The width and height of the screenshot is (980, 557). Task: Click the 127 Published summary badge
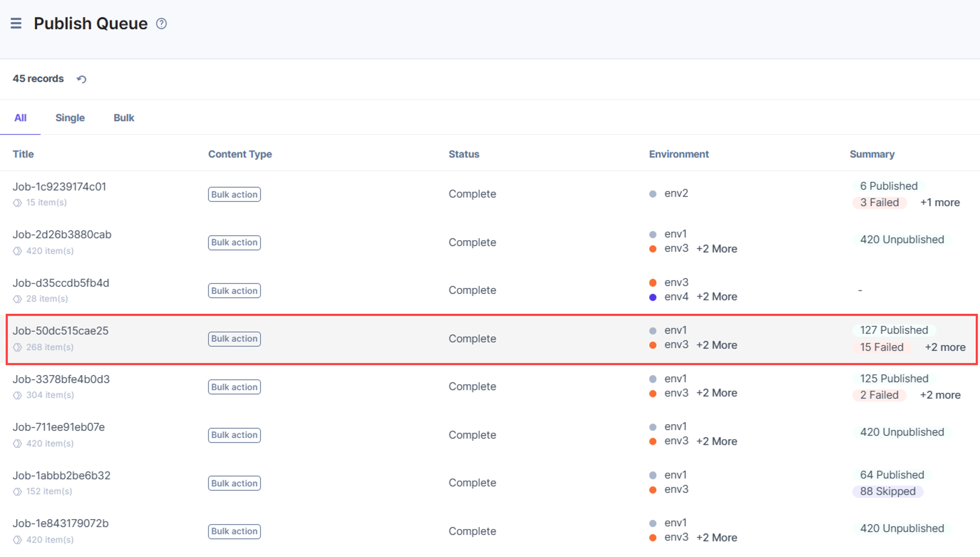[x=894, y=330]
